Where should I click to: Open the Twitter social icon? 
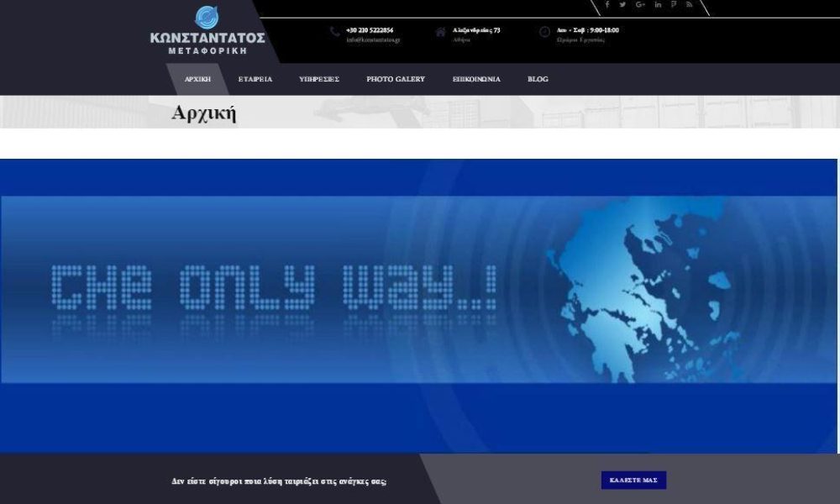tap(622, 5)
